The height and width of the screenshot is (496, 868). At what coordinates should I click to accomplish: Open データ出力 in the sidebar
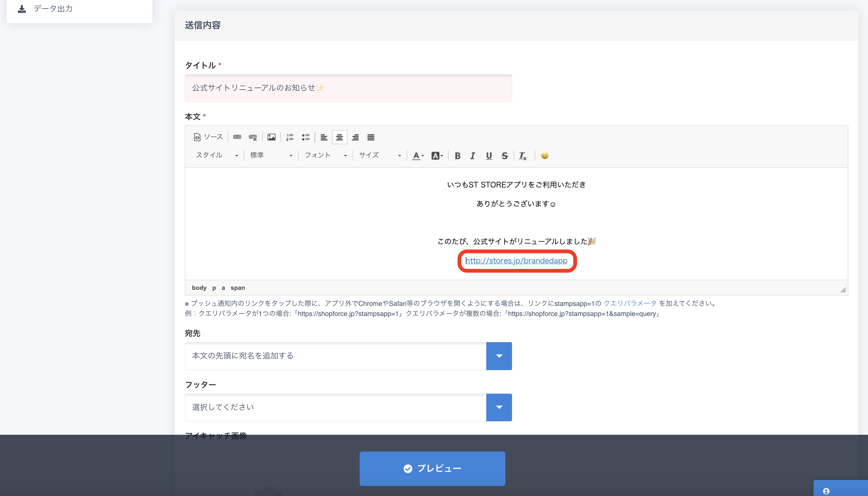(x=53, y=9)
